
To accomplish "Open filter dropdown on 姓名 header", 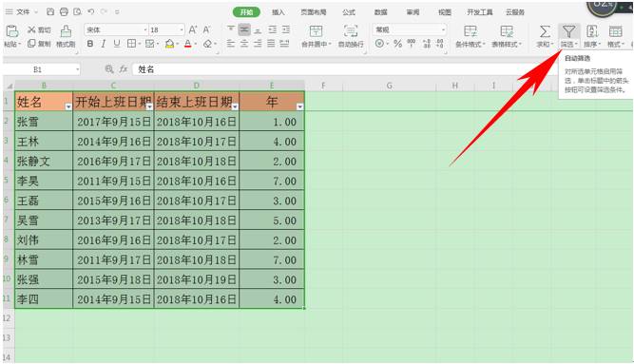I will coord(68,106).
